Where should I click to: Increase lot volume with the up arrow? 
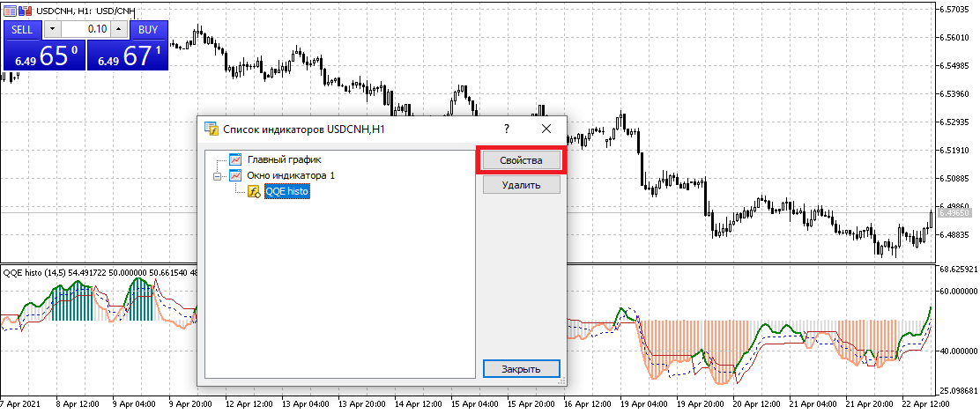pos(119,29)
